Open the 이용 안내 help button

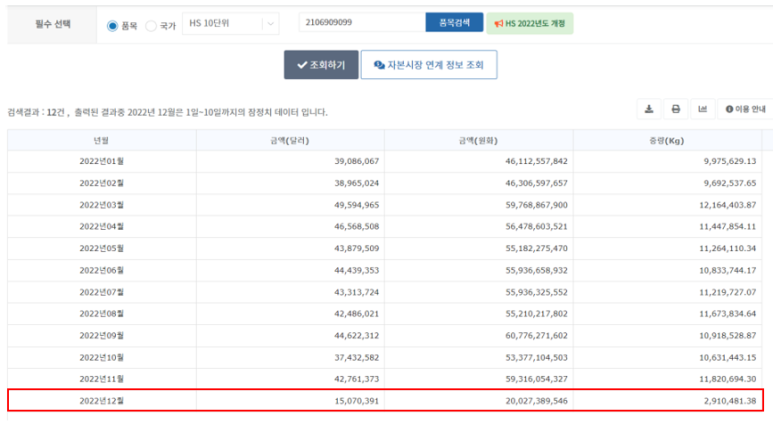(x=745, y=109)
